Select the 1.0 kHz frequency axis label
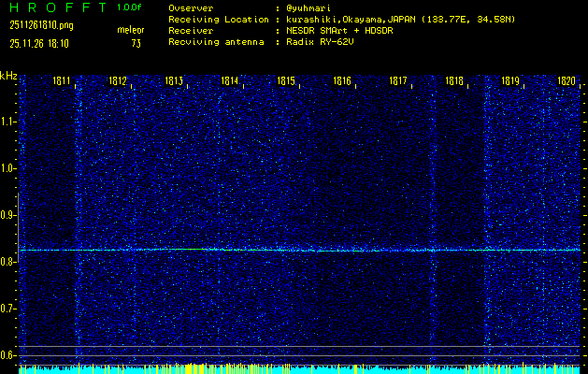 pos(9,168)
